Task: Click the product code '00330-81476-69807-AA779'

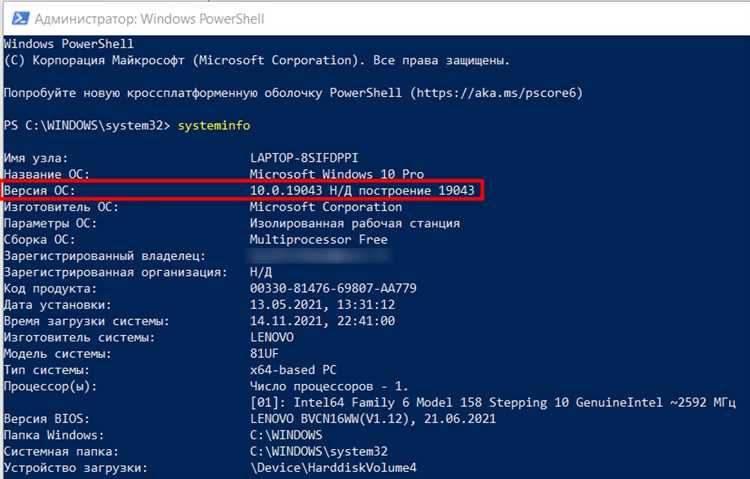Action: (333, 288)
